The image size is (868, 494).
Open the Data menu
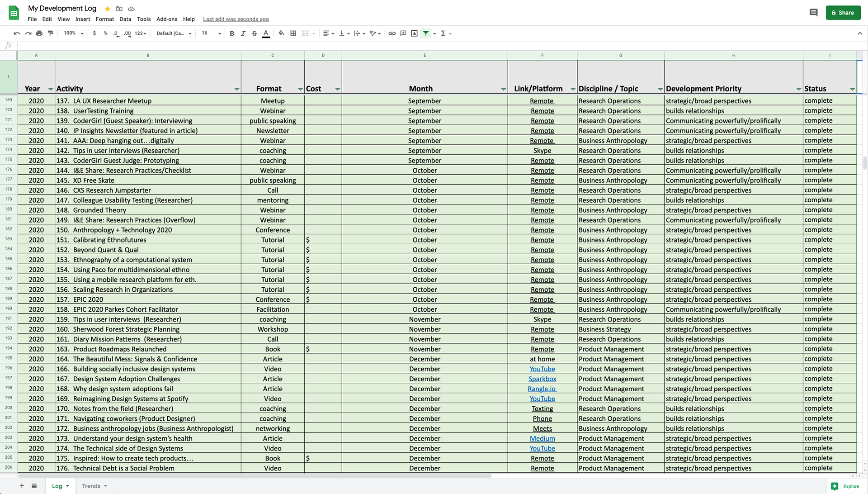[125, 19]
